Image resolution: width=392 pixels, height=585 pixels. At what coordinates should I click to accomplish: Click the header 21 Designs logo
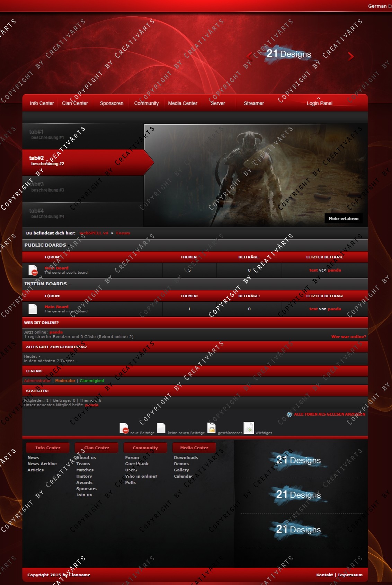click(x=288, y=54)
